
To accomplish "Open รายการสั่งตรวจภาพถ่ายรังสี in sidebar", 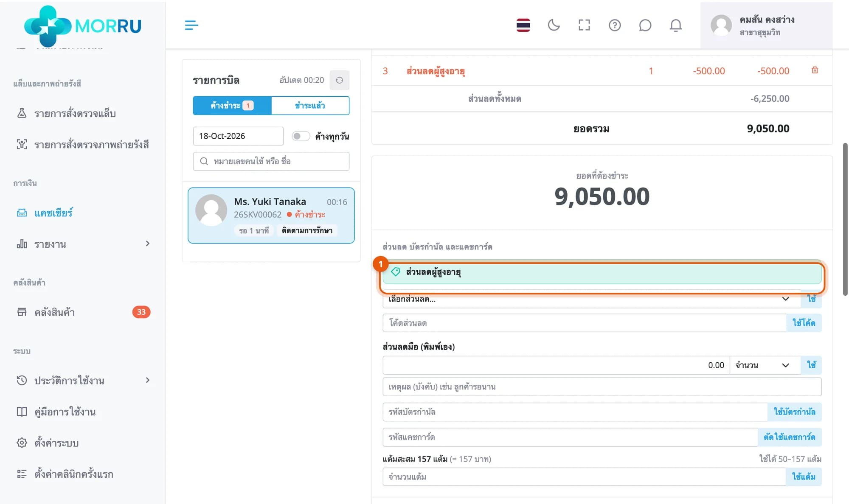I will click(x=83, y=144).
